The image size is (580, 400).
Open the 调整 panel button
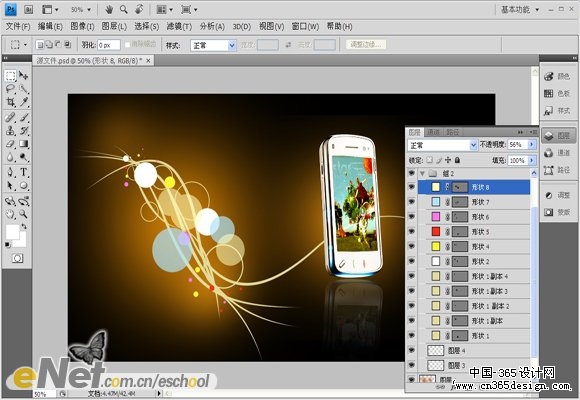tap(557, 195)
